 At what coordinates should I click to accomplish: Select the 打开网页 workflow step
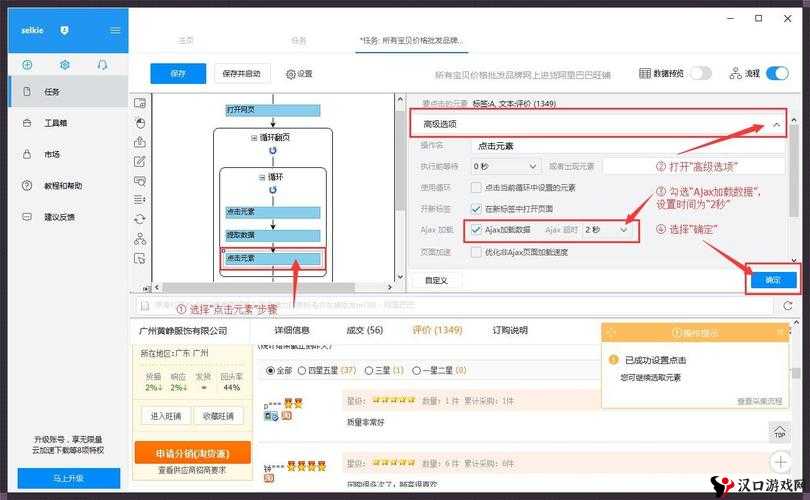pyautogui.click(x=273, y=110)
